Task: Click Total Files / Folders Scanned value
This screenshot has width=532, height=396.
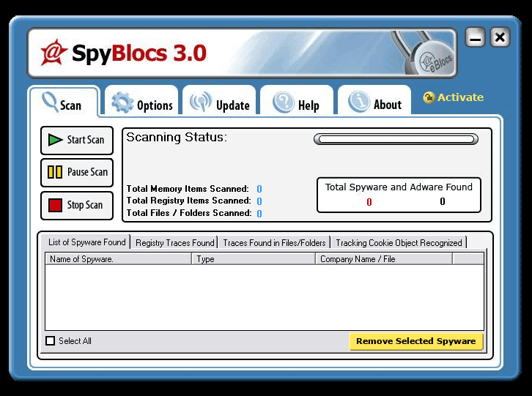Action: [x=259, y=214]
